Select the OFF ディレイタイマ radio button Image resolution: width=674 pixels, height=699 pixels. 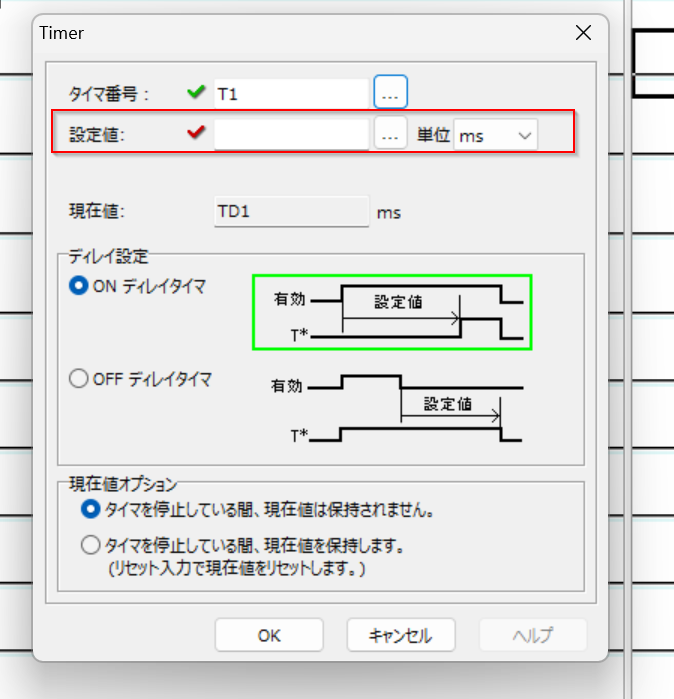pos(79,378)
